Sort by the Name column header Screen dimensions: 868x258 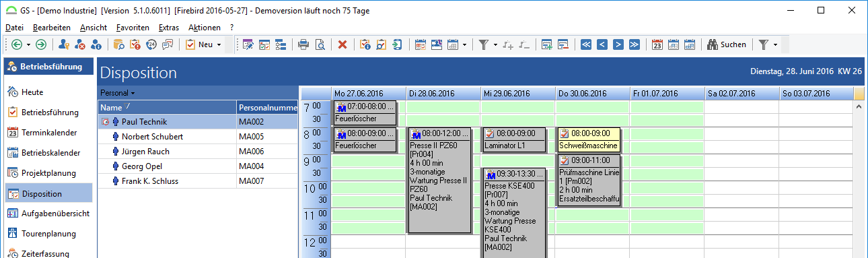167,107
